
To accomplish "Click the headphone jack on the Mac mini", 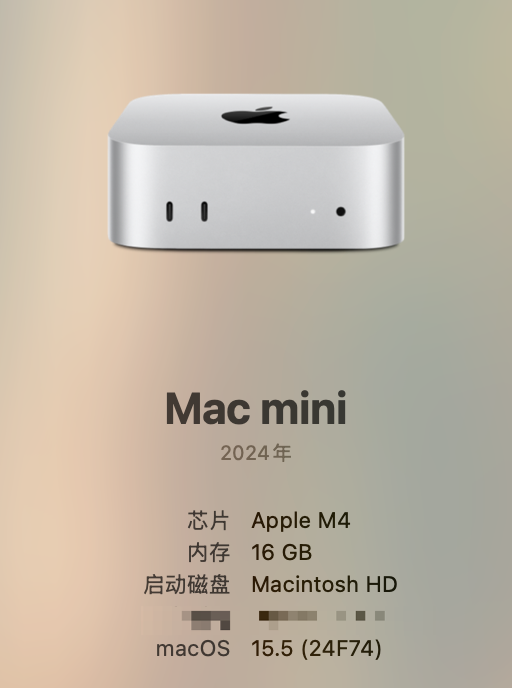I will [340, 211].
